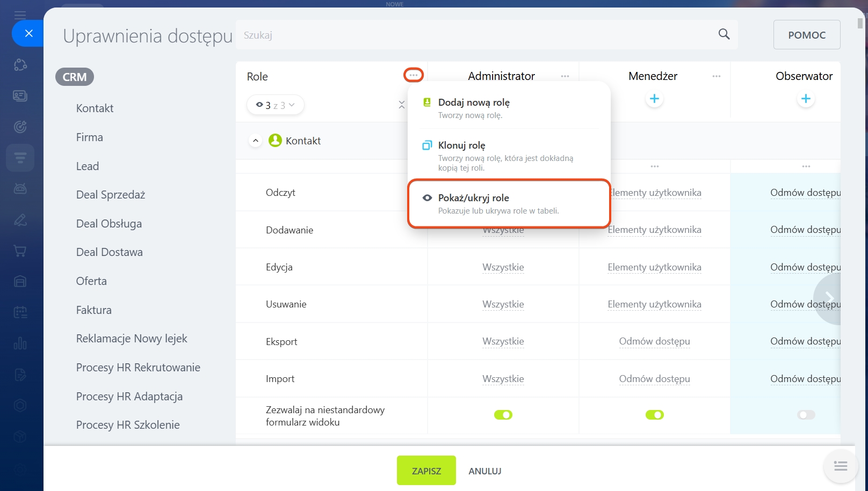Screen dimensions: 868x491
Task: Go to Procesy HR Adaptacja entry
Action: coord(129,397)
